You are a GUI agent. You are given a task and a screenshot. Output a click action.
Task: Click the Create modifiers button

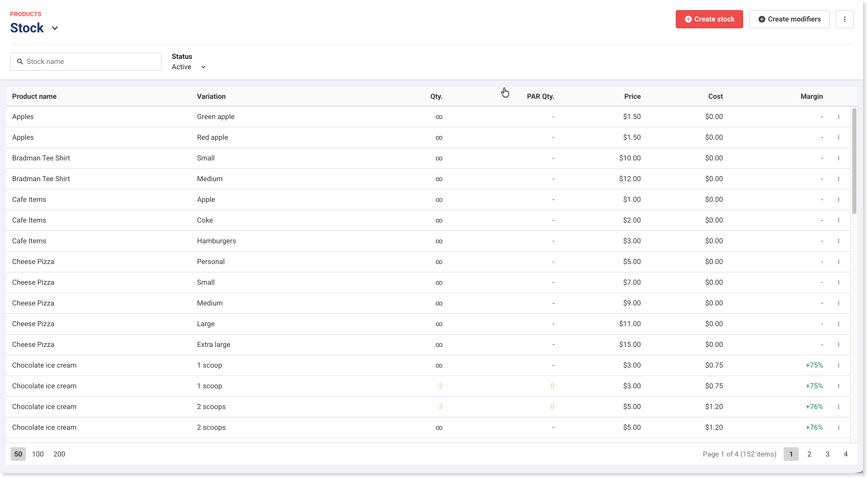[789, 19]
